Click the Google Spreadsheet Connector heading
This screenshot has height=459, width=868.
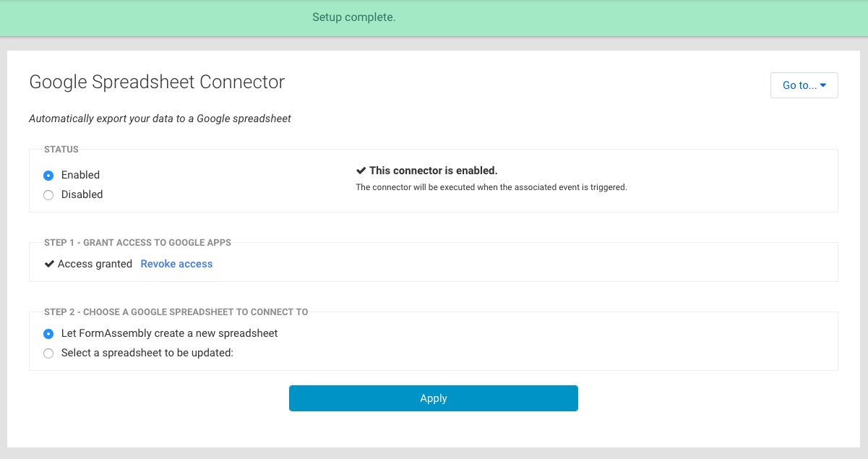(x=157, y=82)
